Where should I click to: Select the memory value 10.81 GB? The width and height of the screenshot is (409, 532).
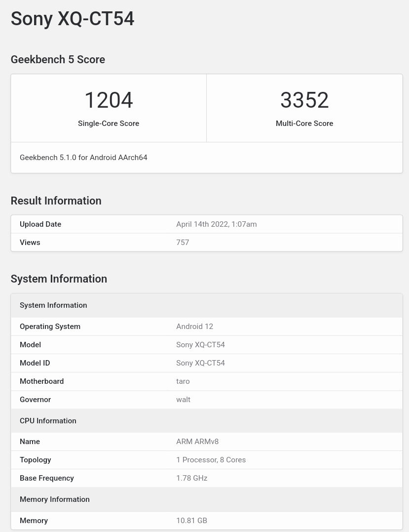[191, 521]
